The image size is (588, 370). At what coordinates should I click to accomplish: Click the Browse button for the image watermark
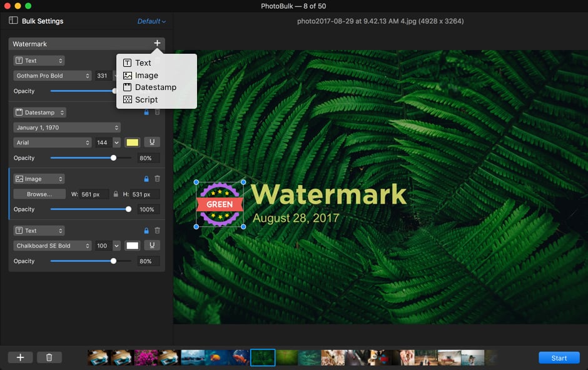39,194
